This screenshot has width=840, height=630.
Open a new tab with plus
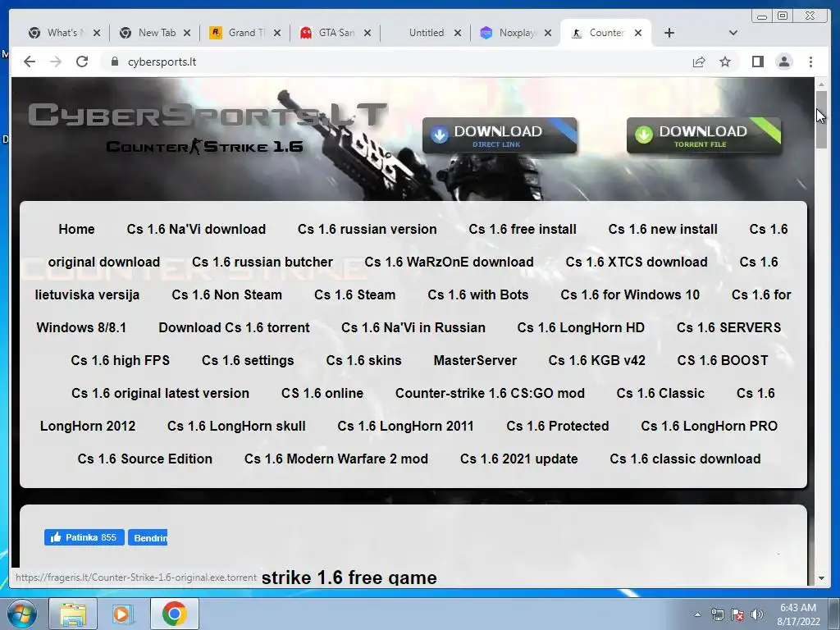pyautogui.click(x=669, y=33)
